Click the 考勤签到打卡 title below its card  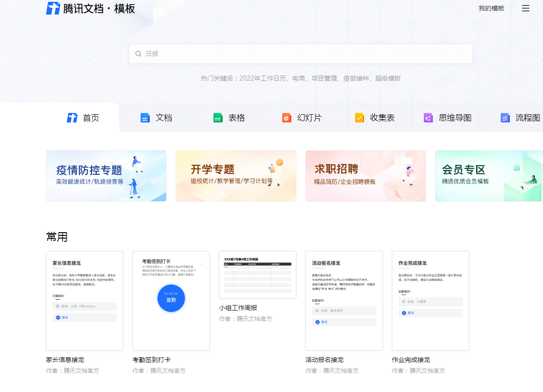coord(152,360)
